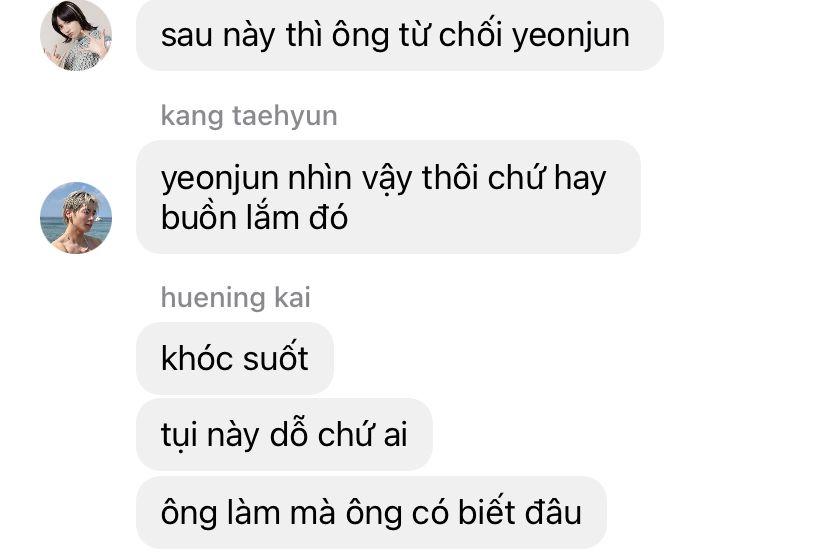Tap the "kang taehyun" sender name
Viewport: 828px width, 553px height.
pos(249,116)
